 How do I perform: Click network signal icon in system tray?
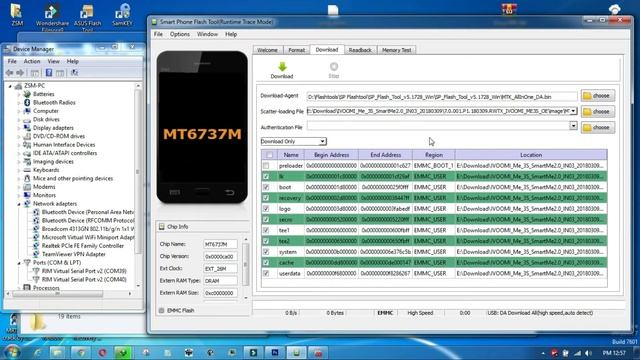point(578,353)
